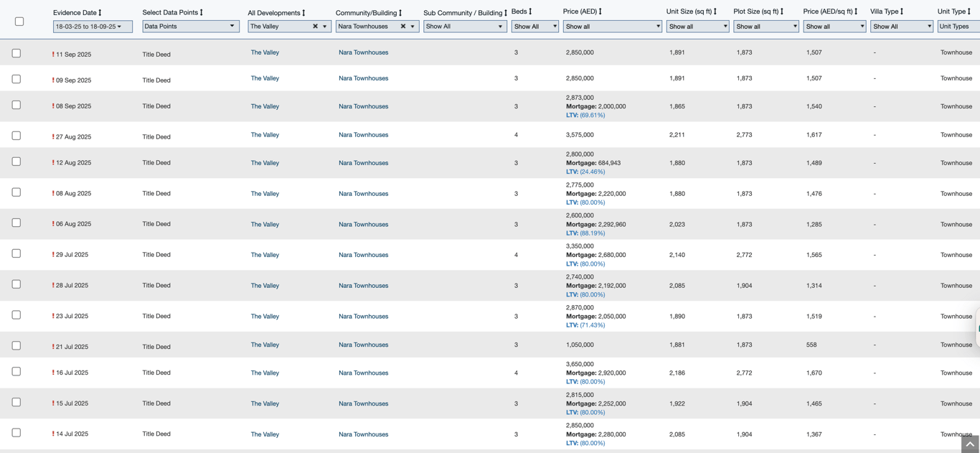Open the Plot Size filter dropdown

click(x=765, y=27)
